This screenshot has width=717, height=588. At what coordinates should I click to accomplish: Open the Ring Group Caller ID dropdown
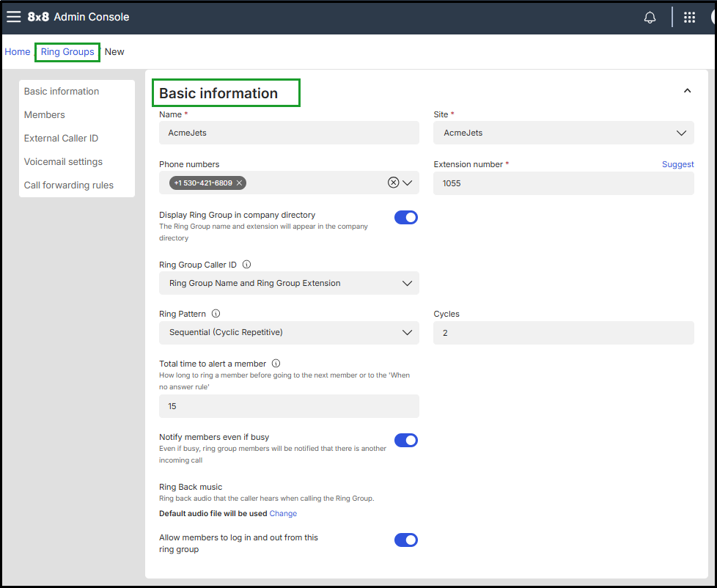(x=289, y=284)
